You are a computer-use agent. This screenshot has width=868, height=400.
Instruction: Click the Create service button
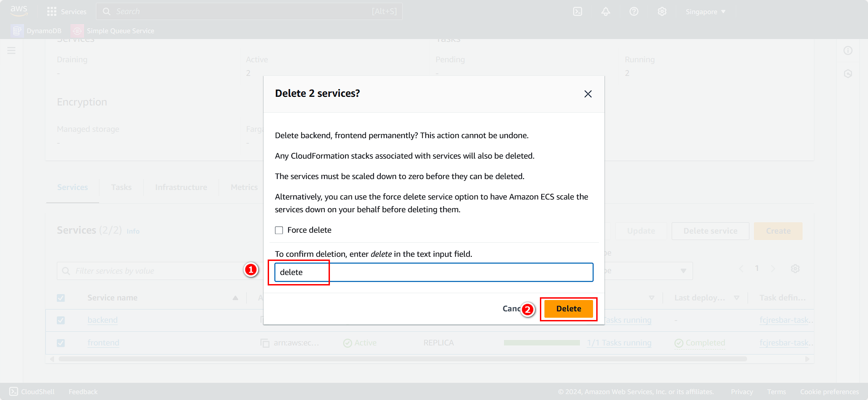tap(778, 231)
